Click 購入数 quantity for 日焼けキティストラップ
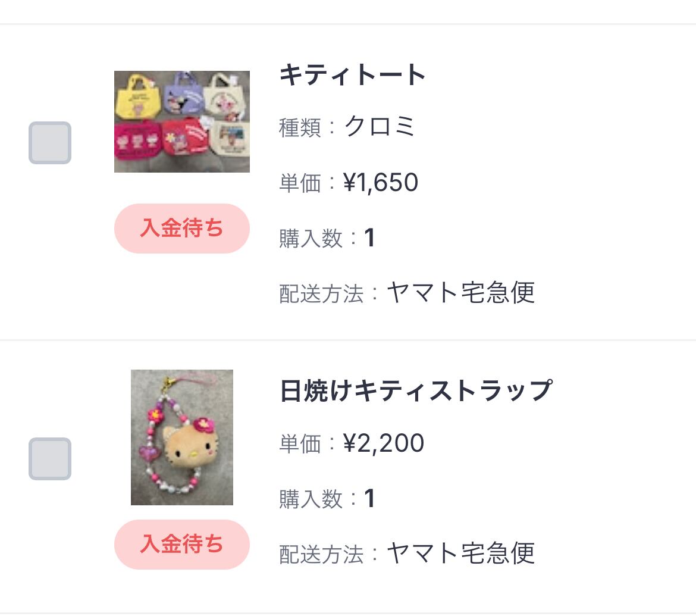696x616 pixels. [327, 499]
